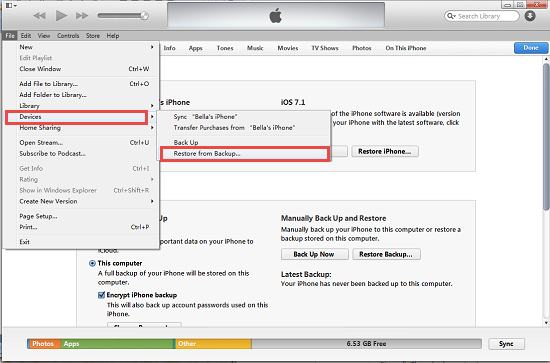Click the search magnifier icon
The height and width of the screenshot is (363, 550).
[x=451, y=16]
